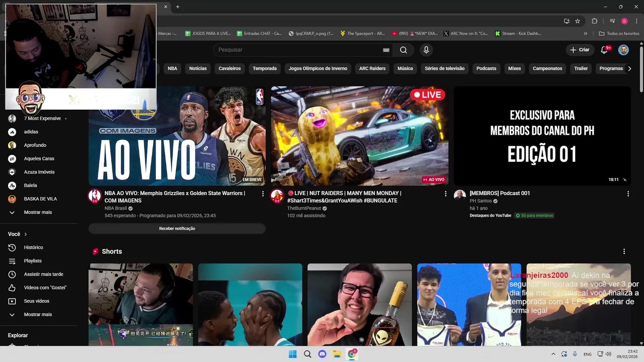Open the on-screen keyboard in the search box
644x362 pixels.
click(386, 50)
